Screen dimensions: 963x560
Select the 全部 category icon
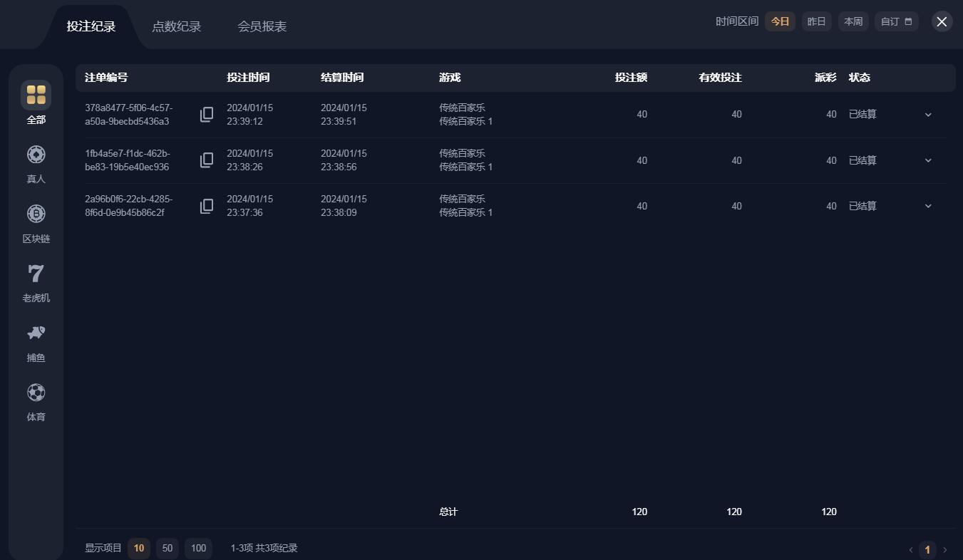pyautogui.click(x=36, y=95)
